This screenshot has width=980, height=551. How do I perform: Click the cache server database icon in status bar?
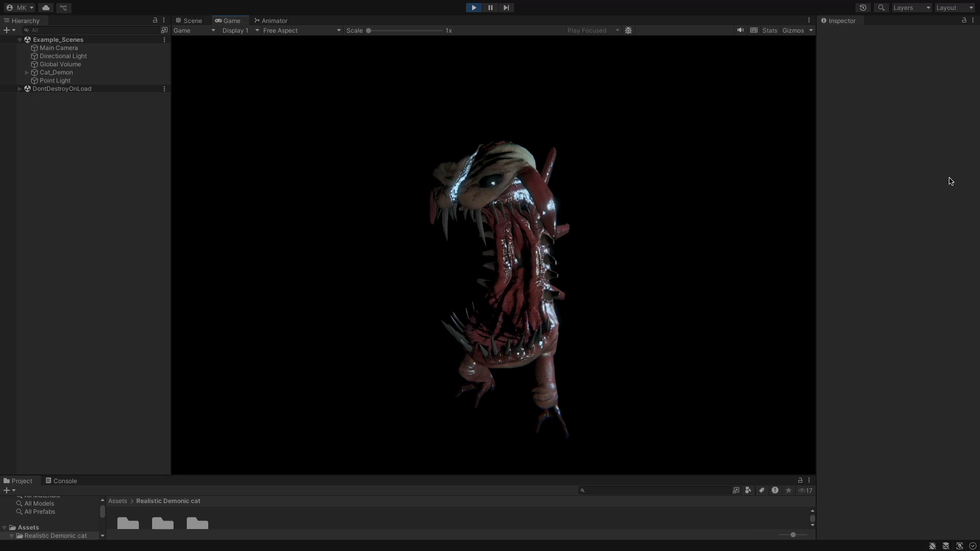946,546
